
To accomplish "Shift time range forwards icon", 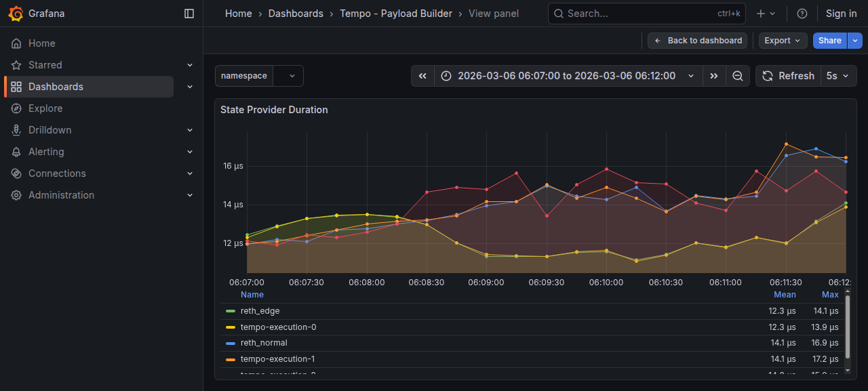I will pos(714,76).
